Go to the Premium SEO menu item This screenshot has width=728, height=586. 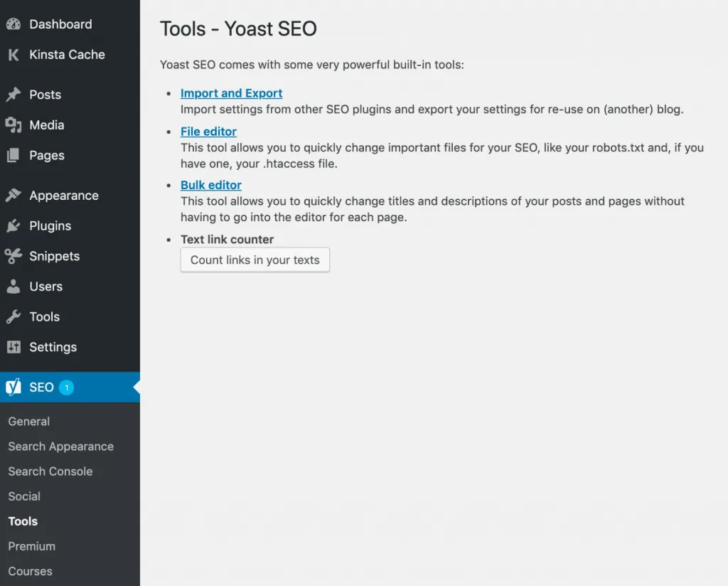click(31, 545)
